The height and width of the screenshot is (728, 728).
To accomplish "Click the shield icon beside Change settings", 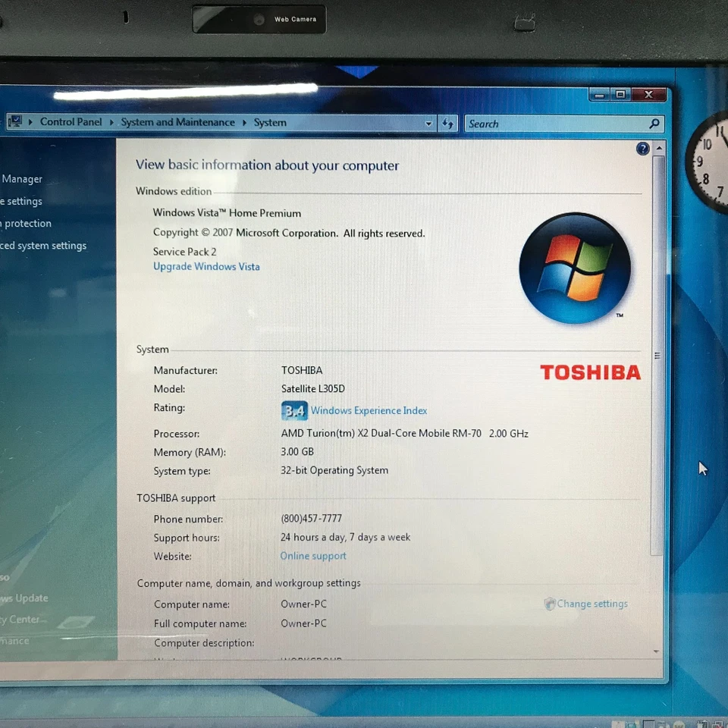I will point(549,604).
